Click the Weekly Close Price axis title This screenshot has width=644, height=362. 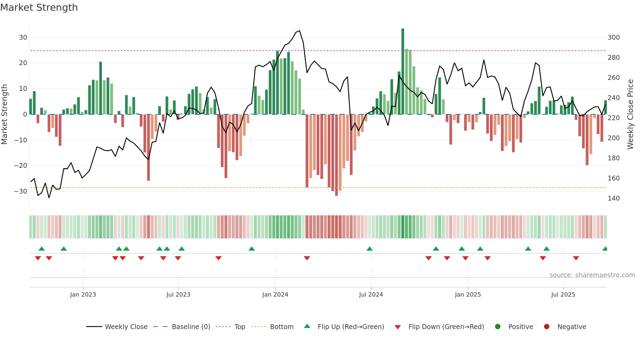630,114
